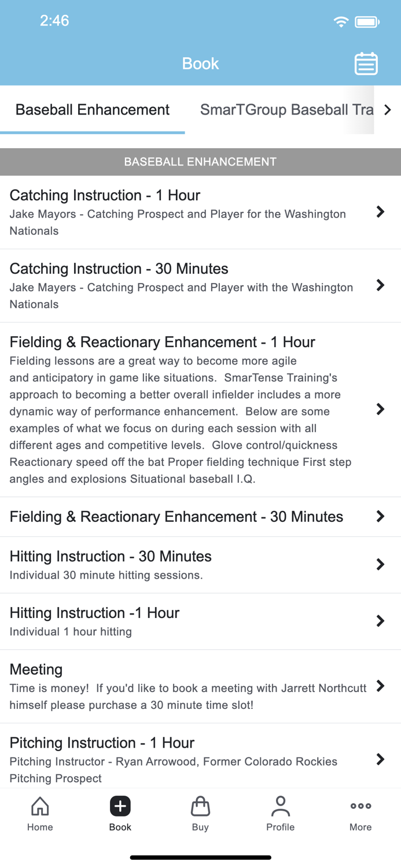
Task: Select the Profile person icon
Action: tap(281, 813)
